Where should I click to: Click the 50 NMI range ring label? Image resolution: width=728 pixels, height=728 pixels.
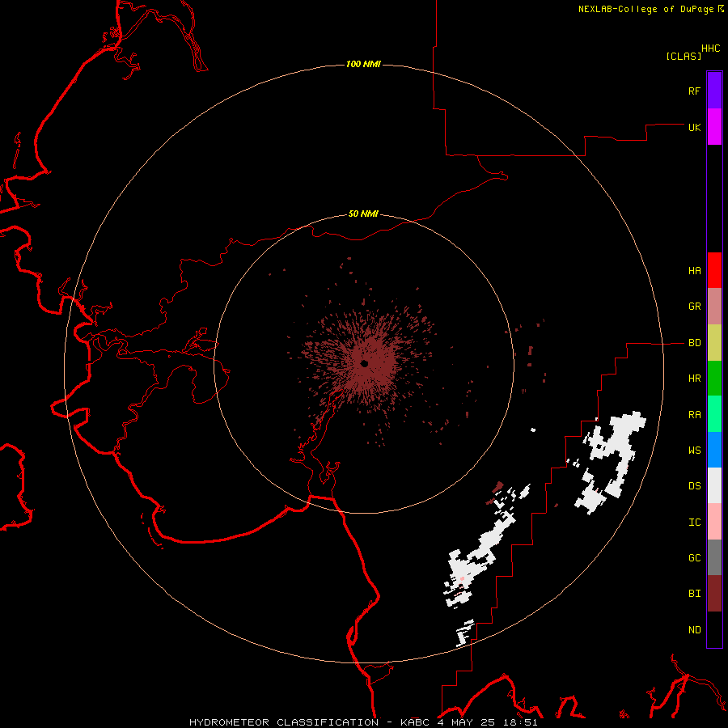point(363,214)
